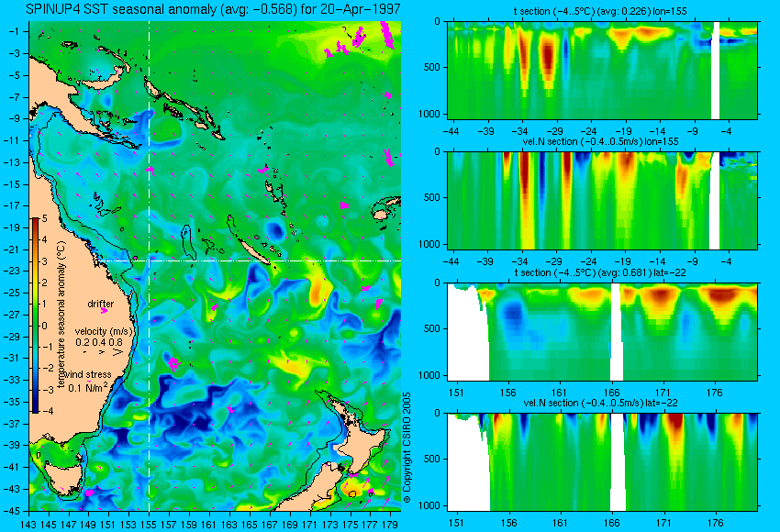Click the 166 tick under the lat=-22 temperature section

pyautogui.click(x=611, y=393)
